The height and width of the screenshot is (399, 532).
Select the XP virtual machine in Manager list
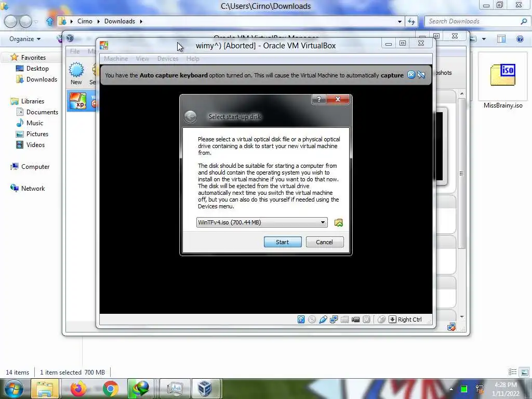pos(82,101)
